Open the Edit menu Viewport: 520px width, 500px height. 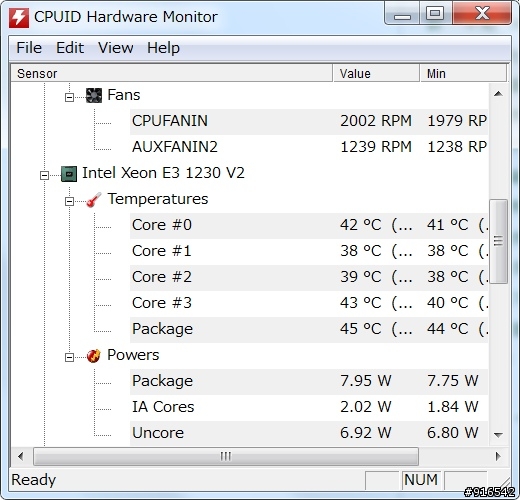tap(70, 48)
